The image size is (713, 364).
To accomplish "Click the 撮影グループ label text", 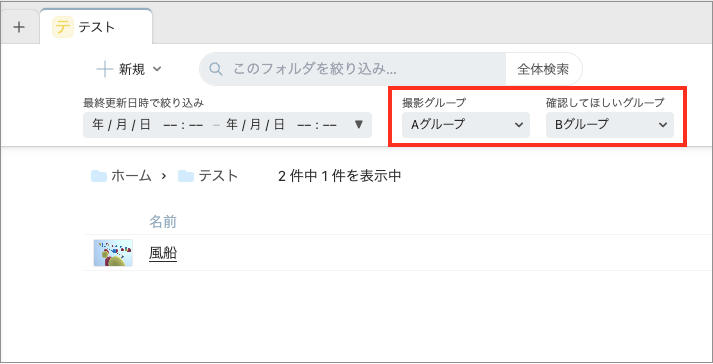I will (434, 103).
